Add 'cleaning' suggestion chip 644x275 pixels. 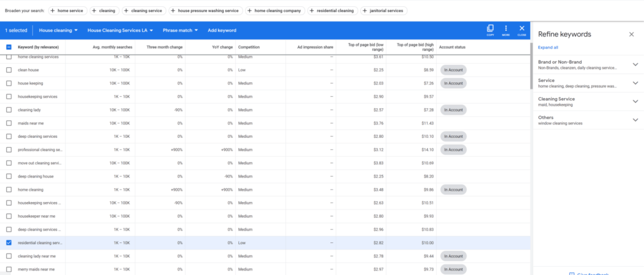[x=105, y=11]
